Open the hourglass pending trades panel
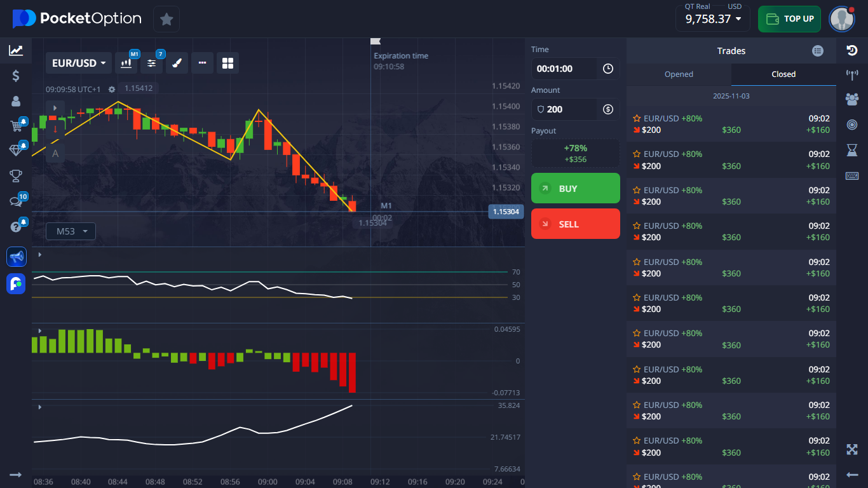This screenshot has height=488, width=868. point(852,150)
